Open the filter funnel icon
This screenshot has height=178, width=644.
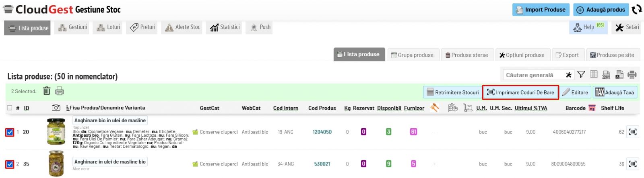[x=581, y=74]
